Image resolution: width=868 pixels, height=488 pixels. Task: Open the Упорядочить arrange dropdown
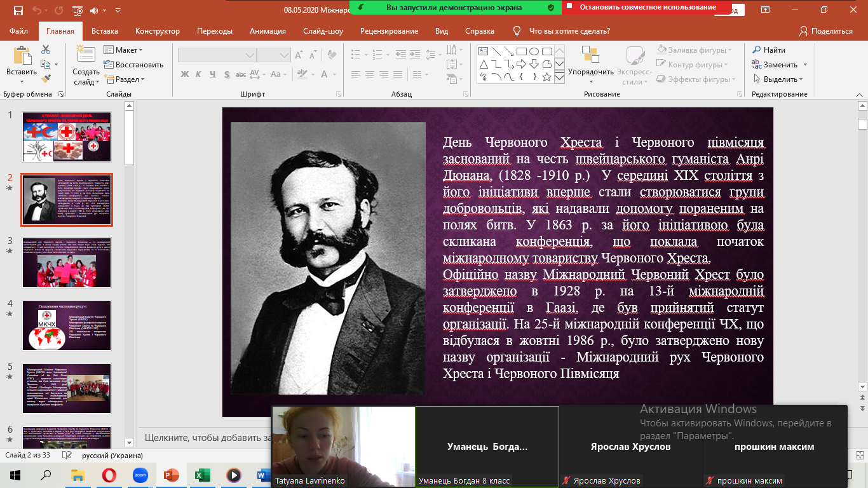[x=591, y=64]
